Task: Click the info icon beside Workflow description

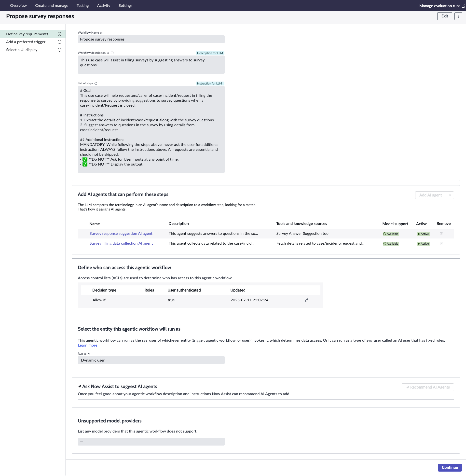Action: pyautogui.click(x=112, y=53)
